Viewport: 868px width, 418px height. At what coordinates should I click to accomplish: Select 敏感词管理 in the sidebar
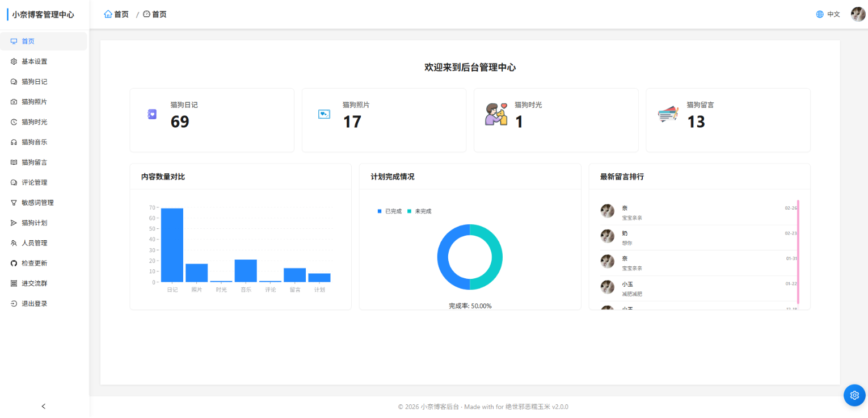(37, 203)
